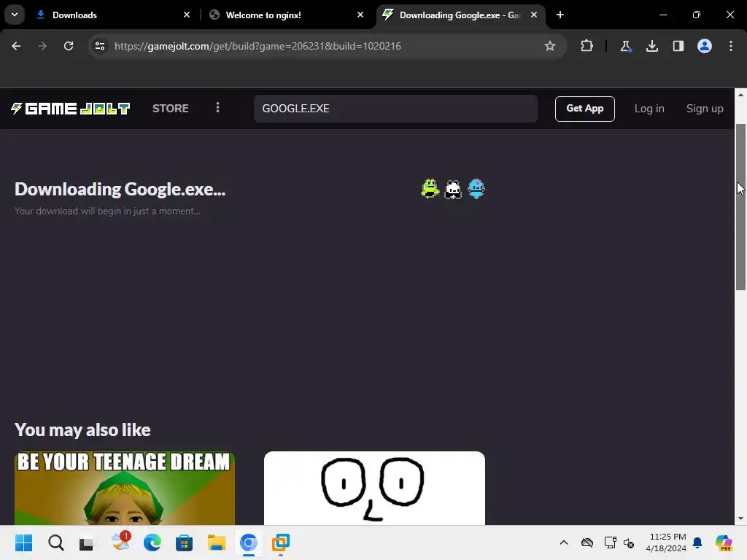The image size is (747, 560).
Task: Open Be Your Teenage Dream game thumbnail
Action: (x=124, y=488)
